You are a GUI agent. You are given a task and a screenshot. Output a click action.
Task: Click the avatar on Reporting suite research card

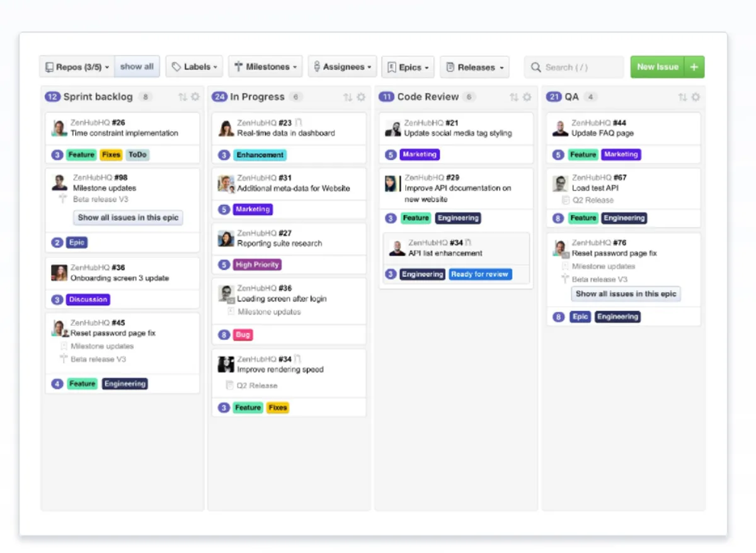tap(226, 238)
